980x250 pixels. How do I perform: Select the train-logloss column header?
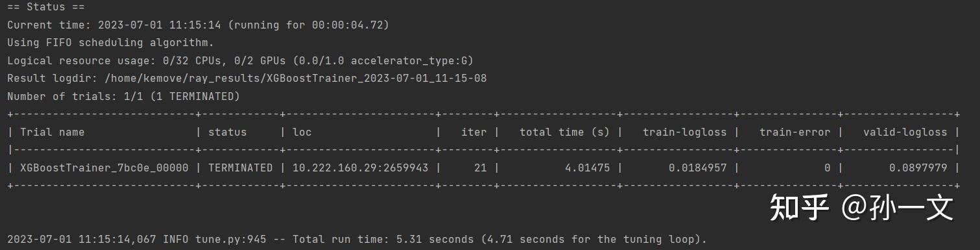coord(684,132)
